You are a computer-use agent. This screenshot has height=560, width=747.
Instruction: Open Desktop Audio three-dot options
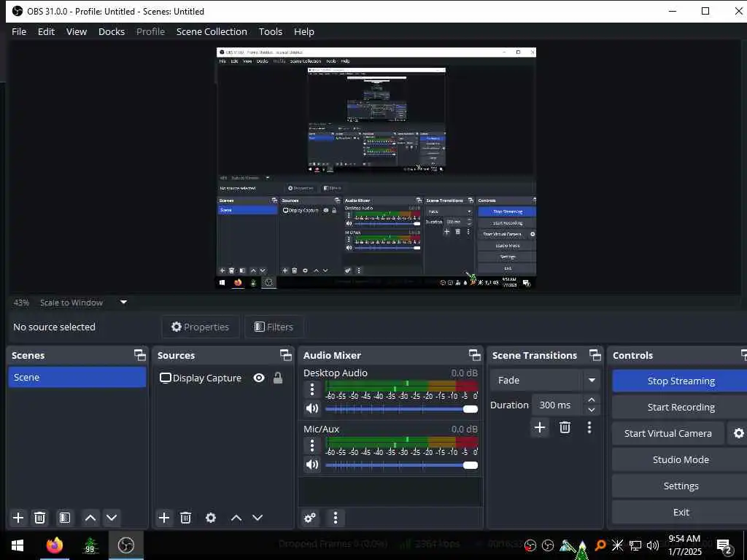click(312, 389)
